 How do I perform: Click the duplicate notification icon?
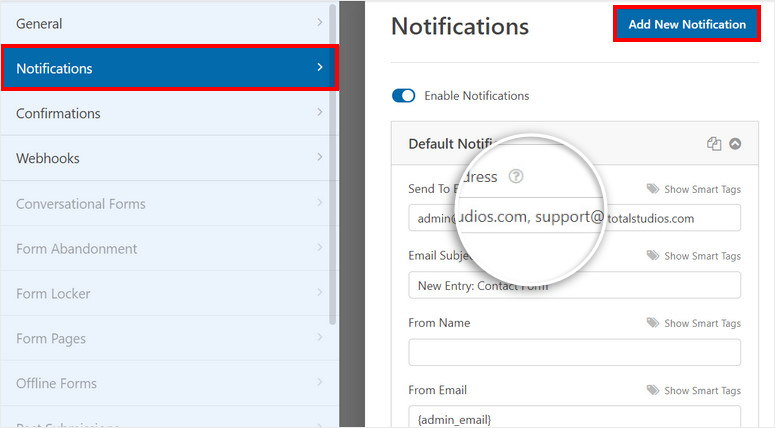[714, 144]
